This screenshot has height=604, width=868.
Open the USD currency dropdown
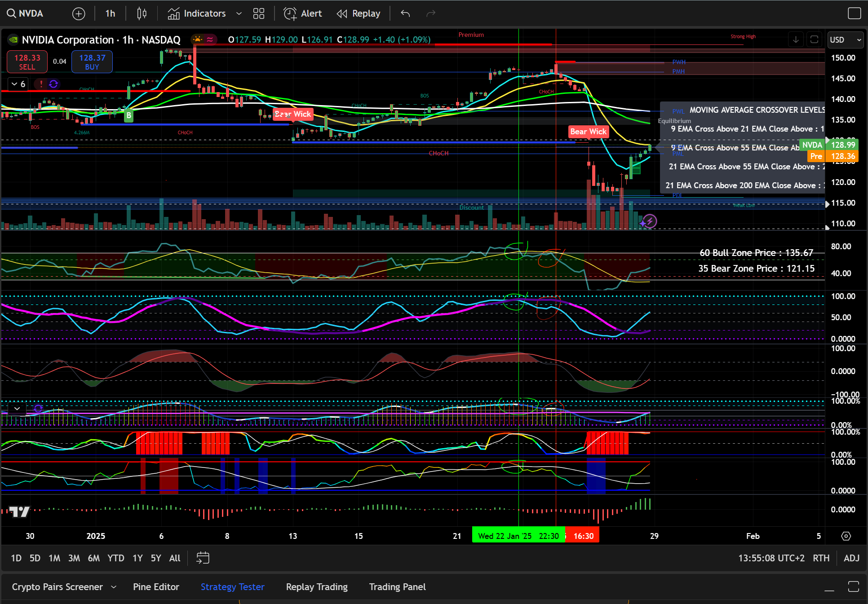[x=845, y=40]
